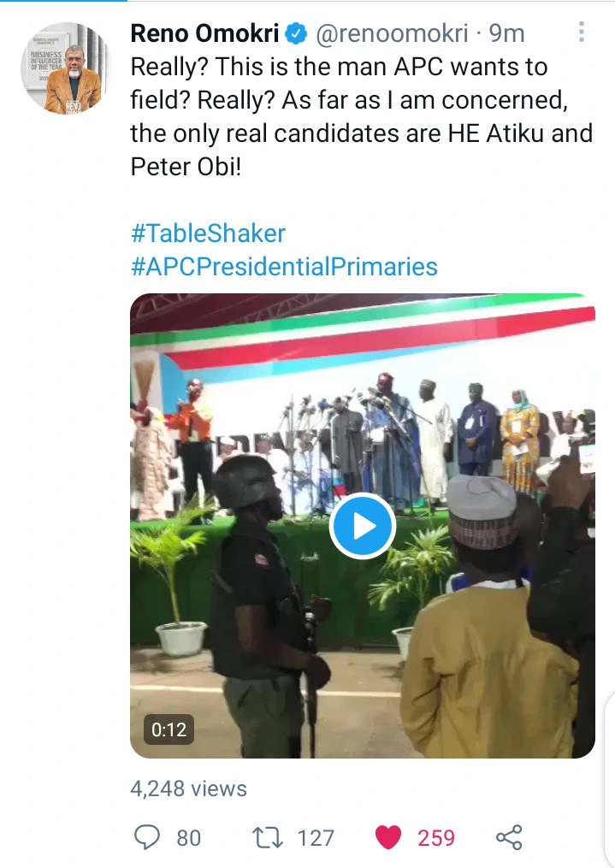Click the 259 likes count
The height and width of the screenshot is (868, 615).
[x=436, y=837]
